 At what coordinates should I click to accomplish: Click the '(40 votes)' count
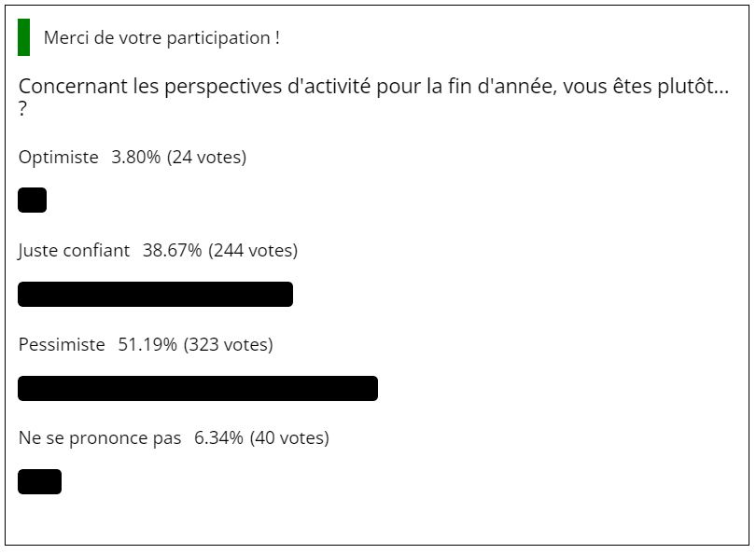click(x=289, y=438)
